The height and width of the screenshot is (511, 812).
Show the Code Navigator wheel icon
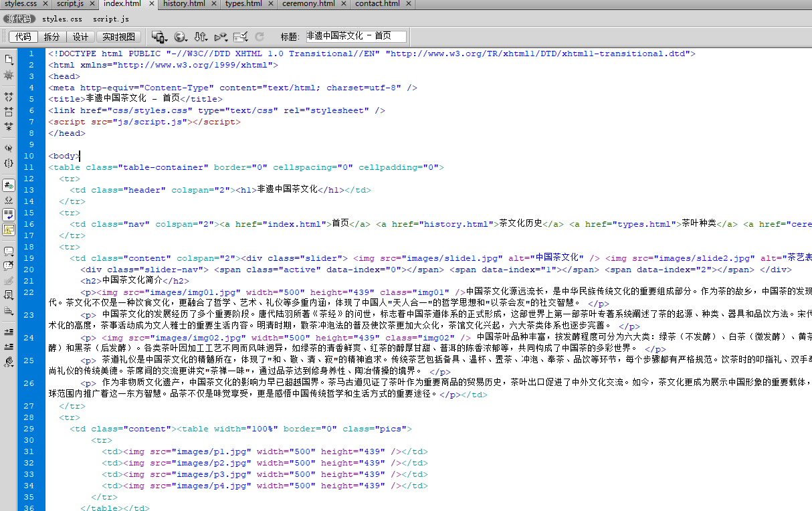click(x=9, y=75)
